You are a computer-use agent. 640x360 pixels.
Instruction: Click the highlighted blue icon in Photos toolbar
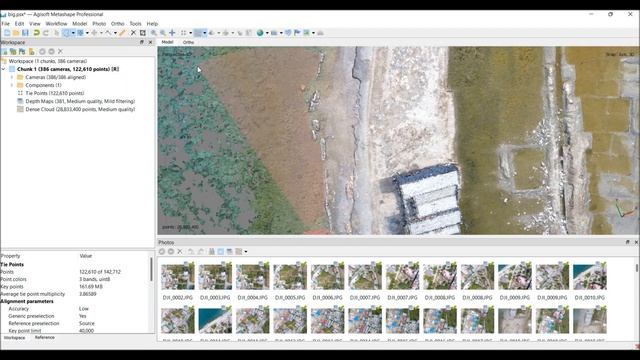221,251
